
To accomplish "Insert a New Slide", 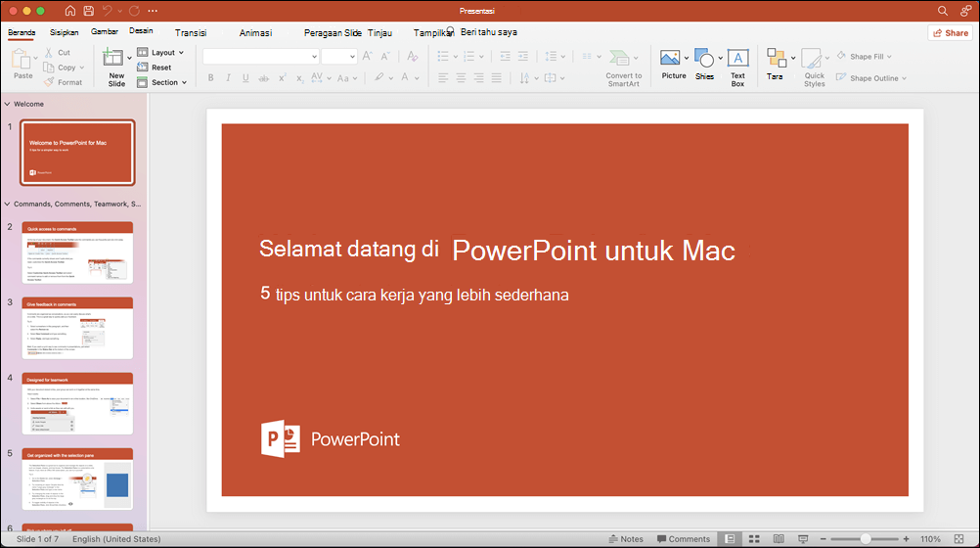I will pos(116,68).
